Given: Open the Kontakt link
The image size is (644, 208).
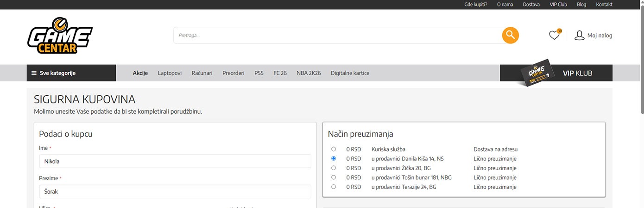Looking at the screenshot, I should (x=604, y=5).
